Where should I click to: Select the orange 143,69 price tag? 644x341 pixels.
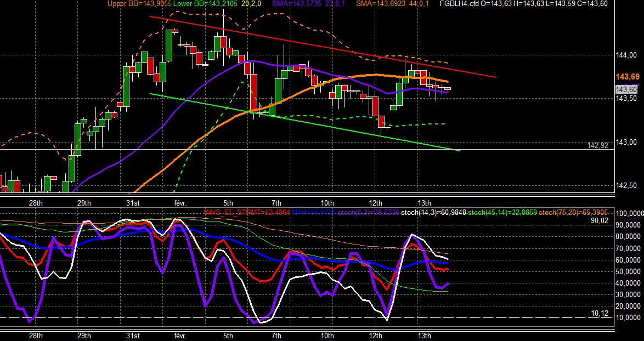pos(626,76)
